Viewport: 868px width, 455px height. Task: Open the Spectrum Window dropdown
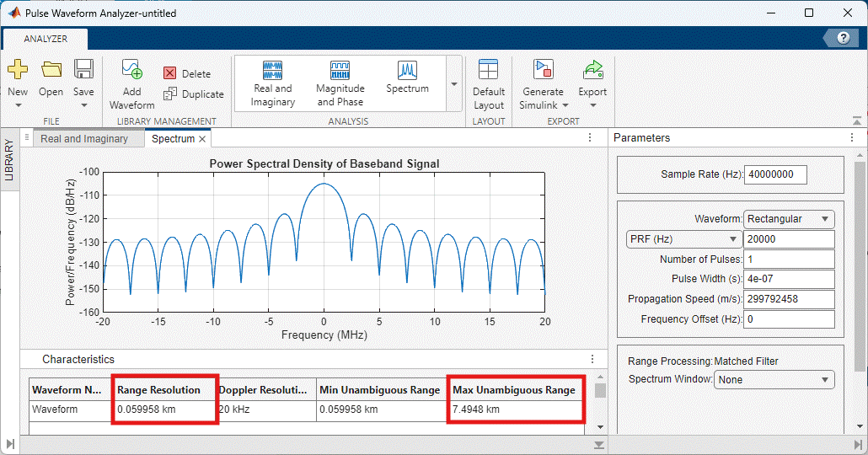[774, 380]
